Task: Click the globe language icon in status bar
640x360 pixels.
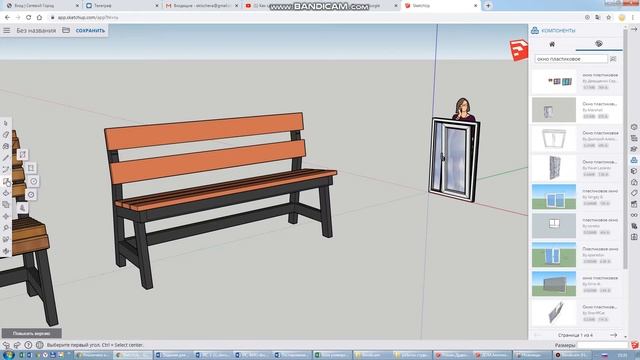Action: tap(40, 345)
